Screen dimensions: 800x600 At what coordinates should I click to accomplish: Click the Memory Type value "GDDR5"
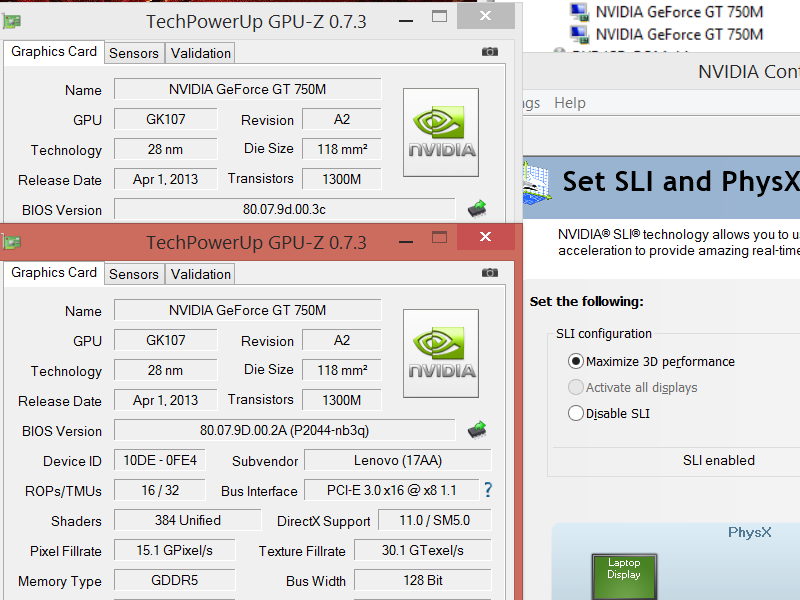tap(174, 581)
